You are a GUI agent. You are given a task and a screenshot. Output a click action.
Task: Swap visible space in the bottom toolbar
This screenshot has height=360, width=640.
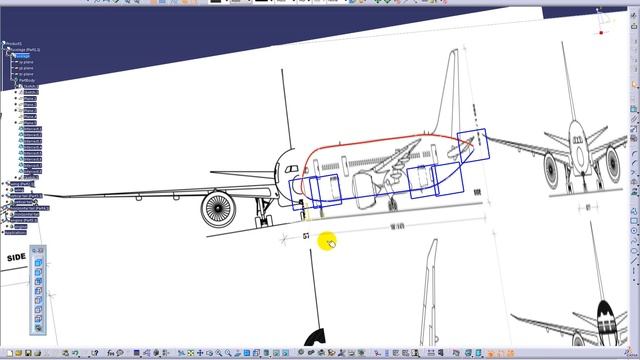pos(285,353)
